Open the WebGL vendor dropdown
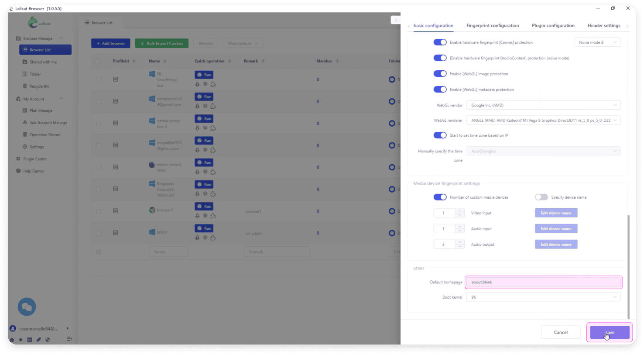Screen dimensions: 644x355 543,105
